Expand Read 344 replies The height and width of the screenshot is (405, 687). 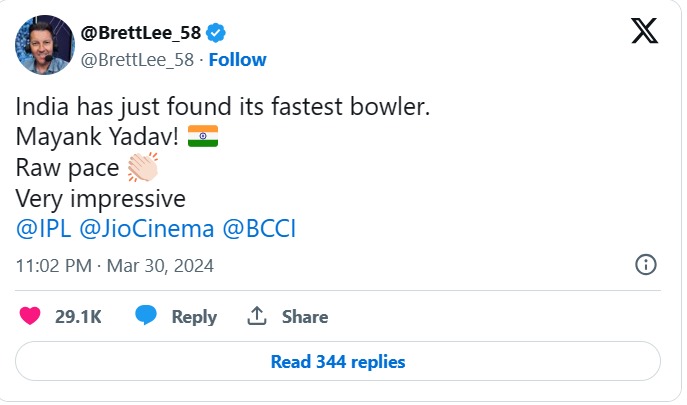[x=338, y=361]
